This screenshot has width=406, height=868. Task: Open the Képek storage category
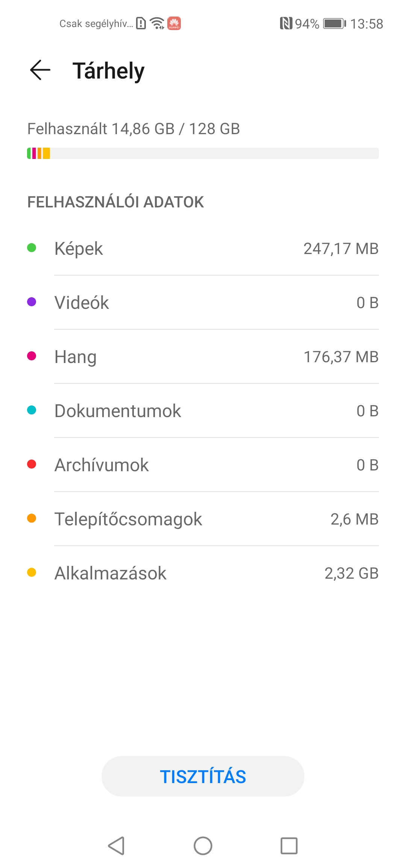coord(203,248)
